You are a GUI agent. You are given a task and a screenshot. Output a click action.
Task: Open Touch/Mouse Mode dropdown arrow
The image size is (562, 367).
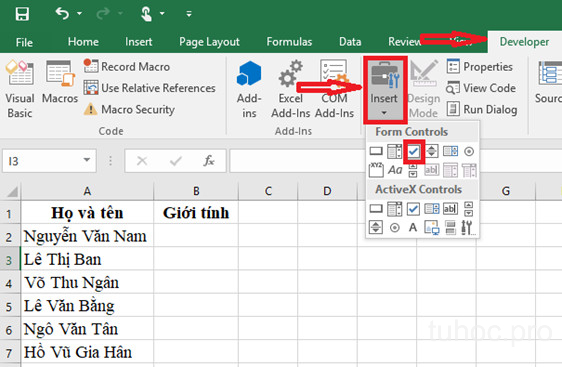[162, 14]
